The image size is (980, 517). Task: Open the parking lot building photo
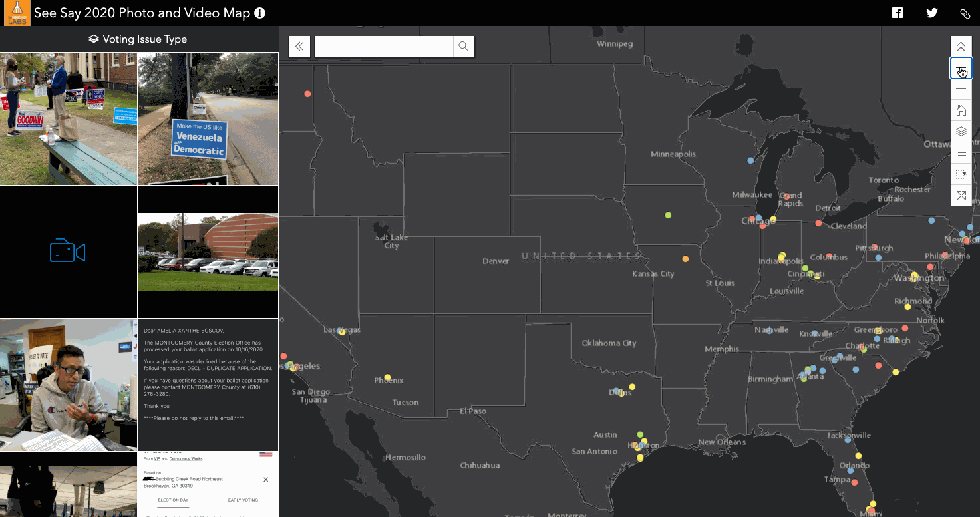coord(208,252)
